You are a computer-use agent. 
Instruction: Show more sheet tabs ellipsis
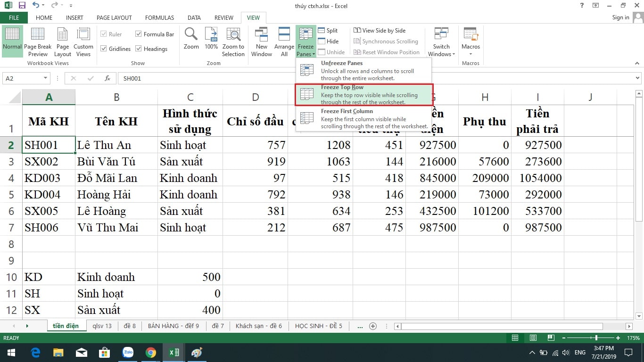click(360, 326)
